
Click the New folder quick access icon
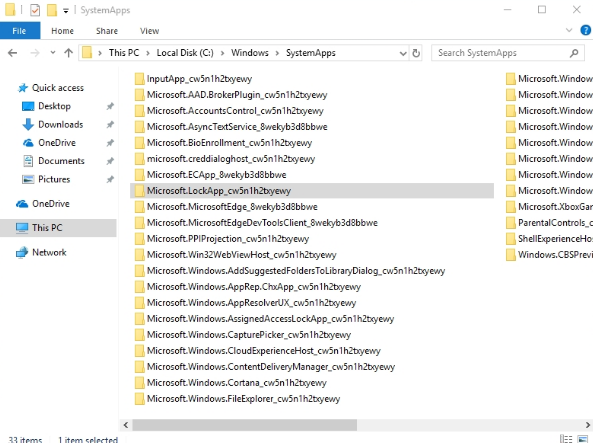tap(52, 10)
